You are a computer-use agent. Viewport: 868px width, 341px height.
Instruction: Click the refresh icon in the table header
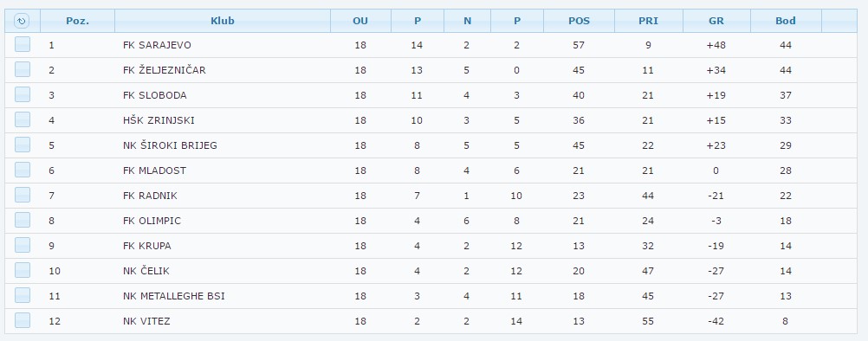click(22, 21)
